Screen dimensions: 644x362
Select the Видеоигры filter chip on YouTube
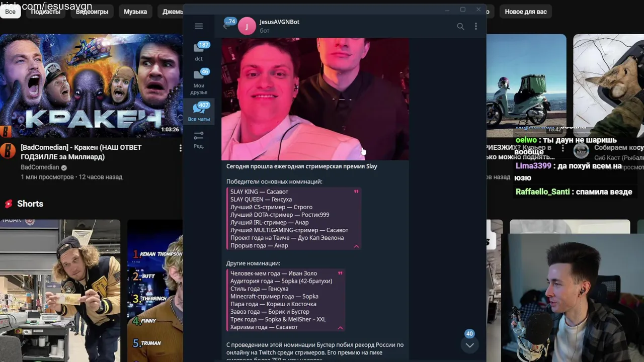[x=92, y=12]
